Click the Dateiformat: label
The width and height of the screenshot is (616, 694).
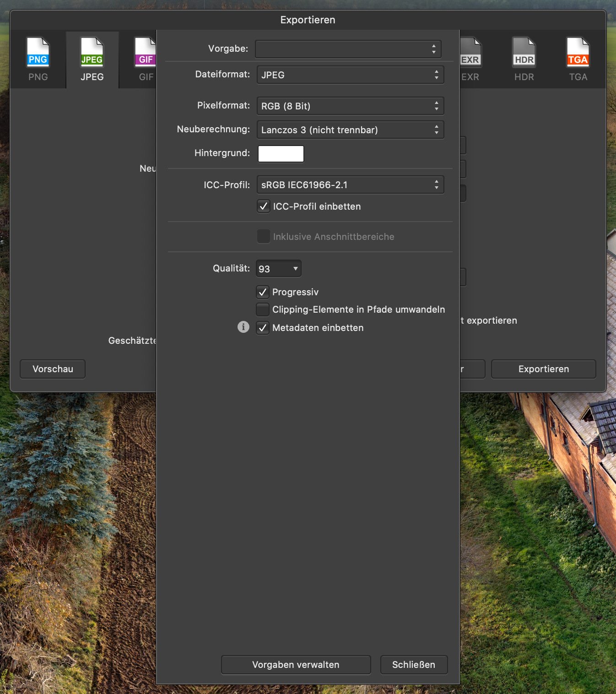point(223,74)
